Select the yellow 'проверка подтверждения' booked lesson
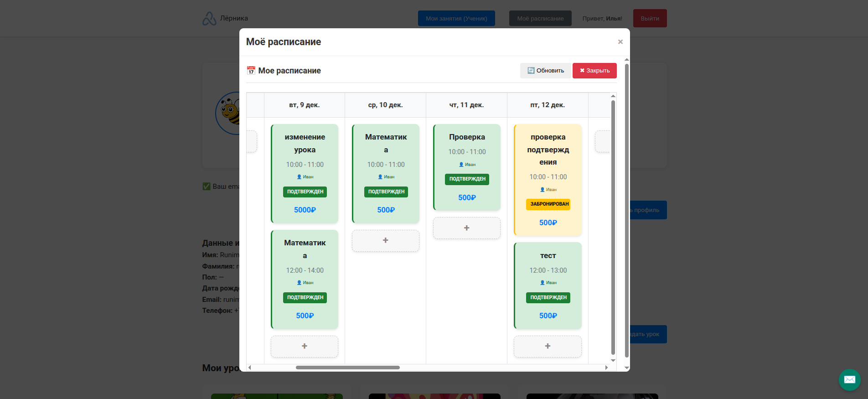Screen dimensions: 868x399 pyautogui.click(x=548, y=180)
